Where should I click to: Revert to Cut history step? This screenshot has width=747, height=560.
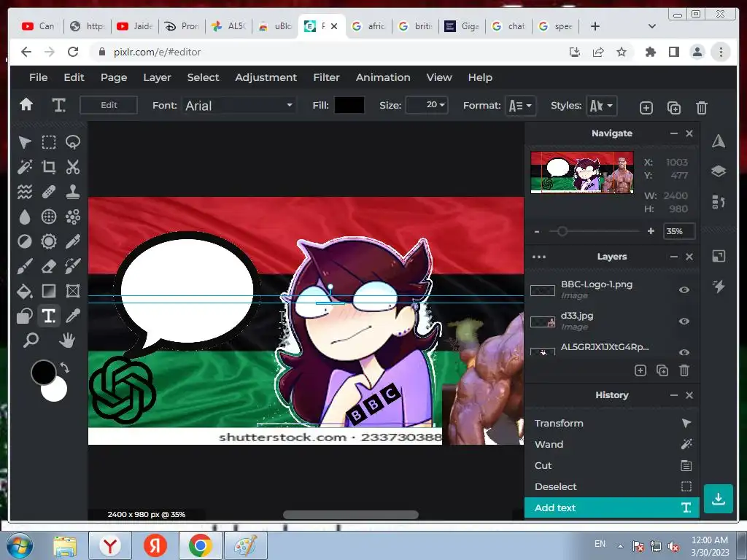click(612, 465)
